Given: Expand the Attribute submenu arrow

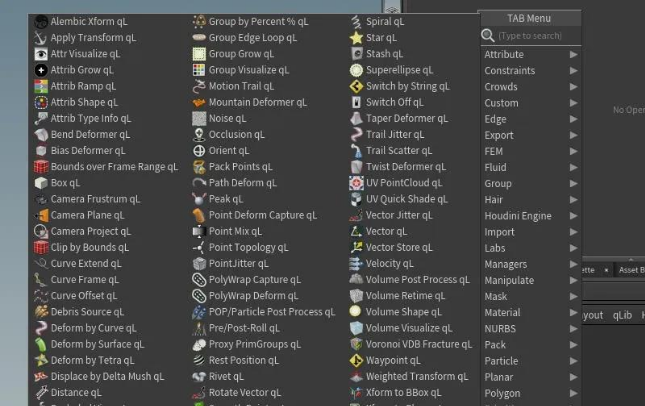Looking at the screenshot, I should [x=573, y=54].
